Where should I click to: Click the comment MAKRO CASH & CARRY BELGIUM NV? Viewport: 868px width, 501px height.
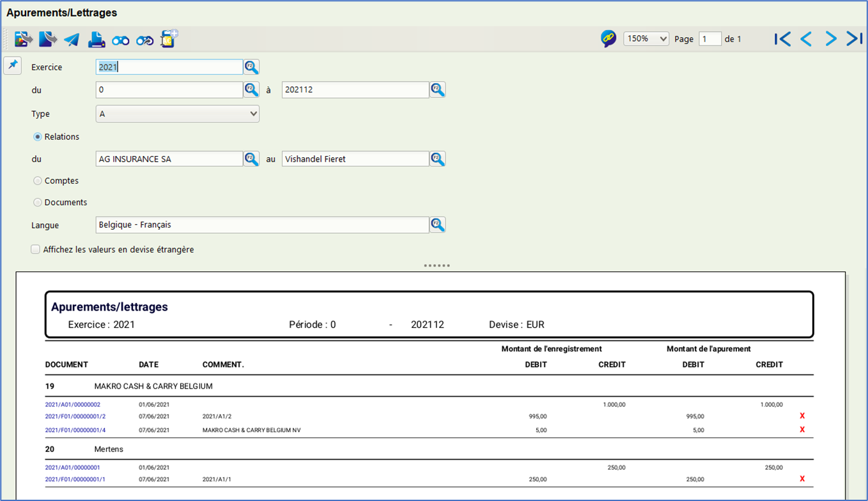coord(251,430)
